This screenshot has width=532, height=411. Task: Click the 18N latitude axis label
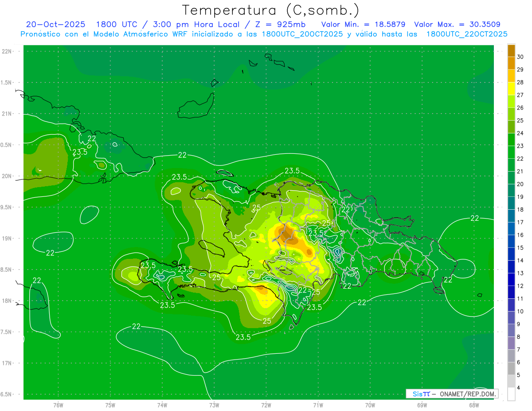click(7, 301)
